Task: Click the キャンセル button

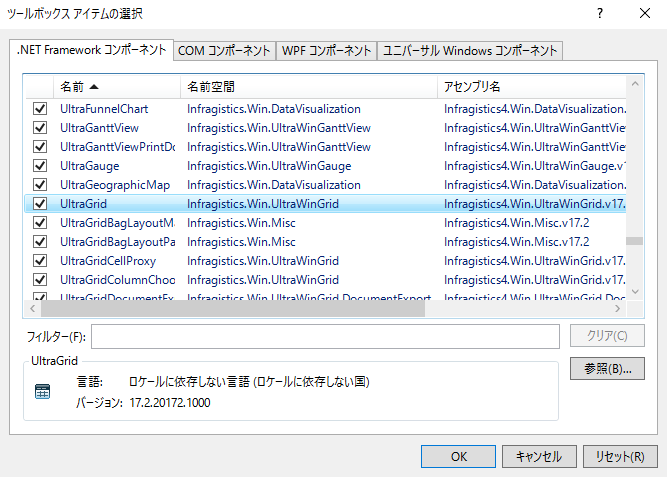Action: (x=539, y=456)
